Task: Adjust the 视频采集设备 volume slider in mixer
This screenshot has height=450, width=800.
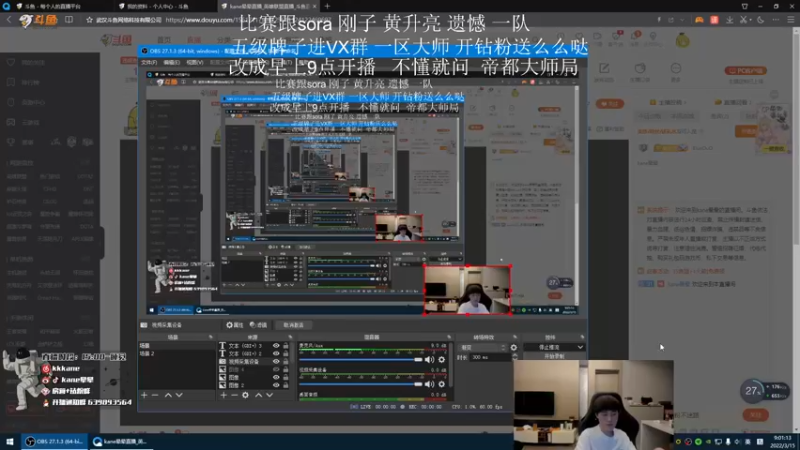Action: click(x=361, y=384)
